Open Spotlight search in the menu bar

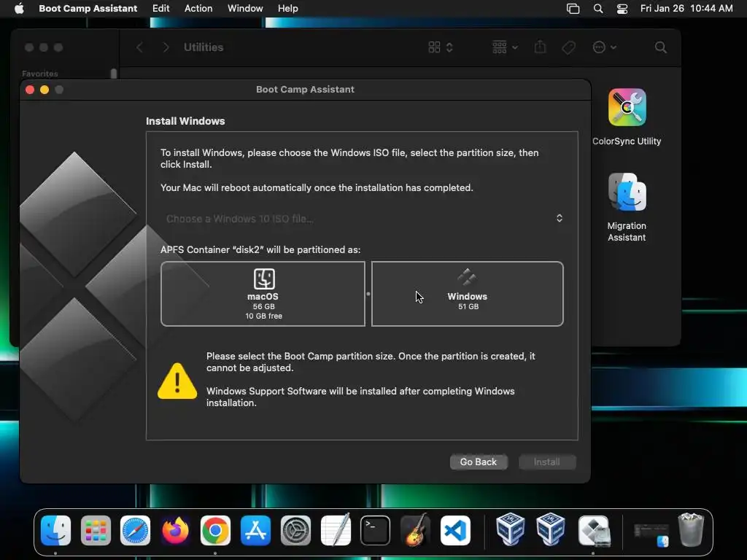coord(598,9)
